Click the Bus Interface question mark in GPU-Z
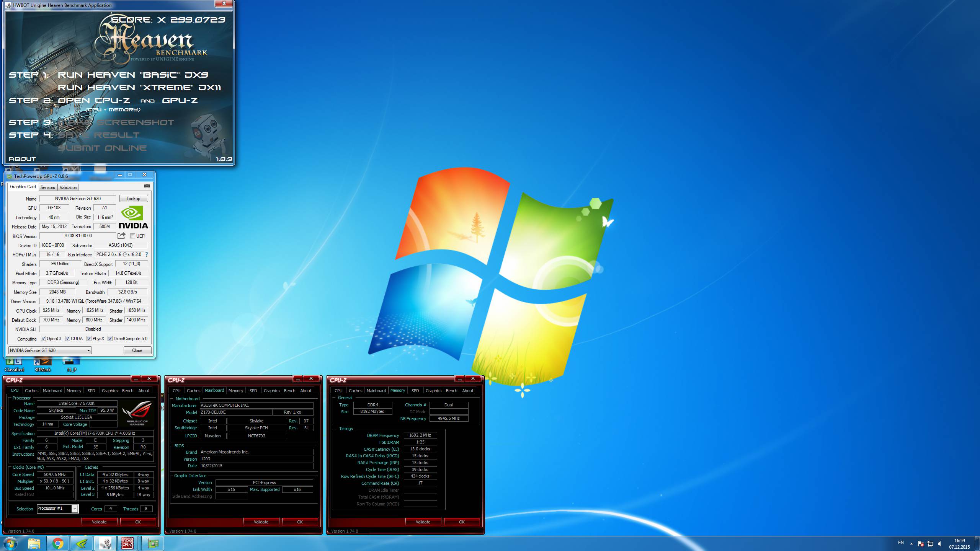Screen dimensions: 980x551 146,254
